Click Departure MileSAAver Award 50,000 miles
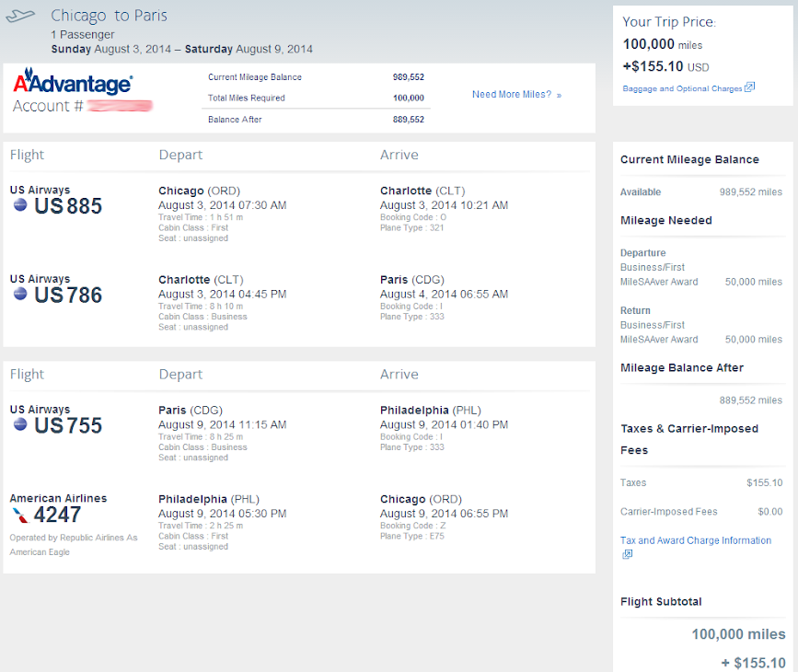 click(x=700, y=282)
